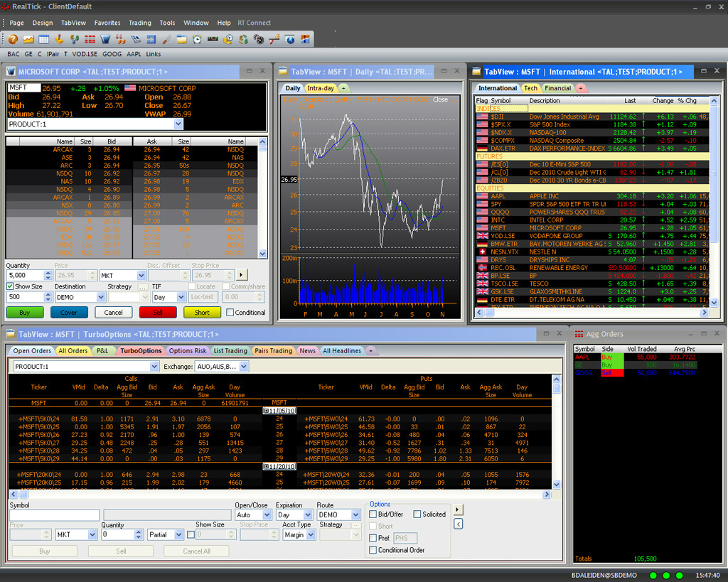
Task: Toggle the TurboOptions Show Size checkbox
Action: click(x=191, y=534)
